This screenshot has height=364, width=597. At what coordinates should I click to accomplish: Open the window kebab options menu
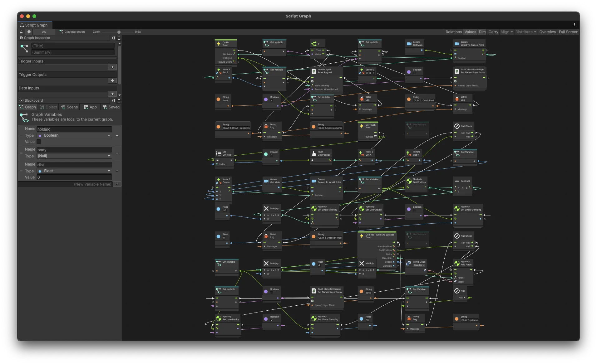[574, 25]
